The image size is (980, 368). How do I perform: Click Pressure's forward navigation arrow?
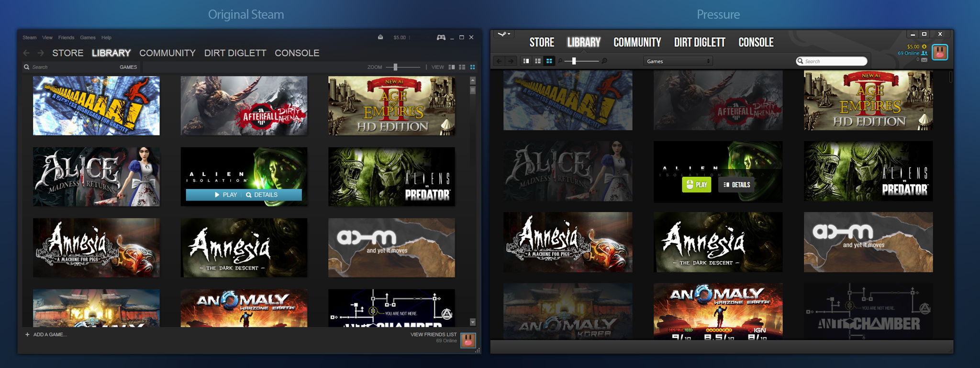pos(511,61)
